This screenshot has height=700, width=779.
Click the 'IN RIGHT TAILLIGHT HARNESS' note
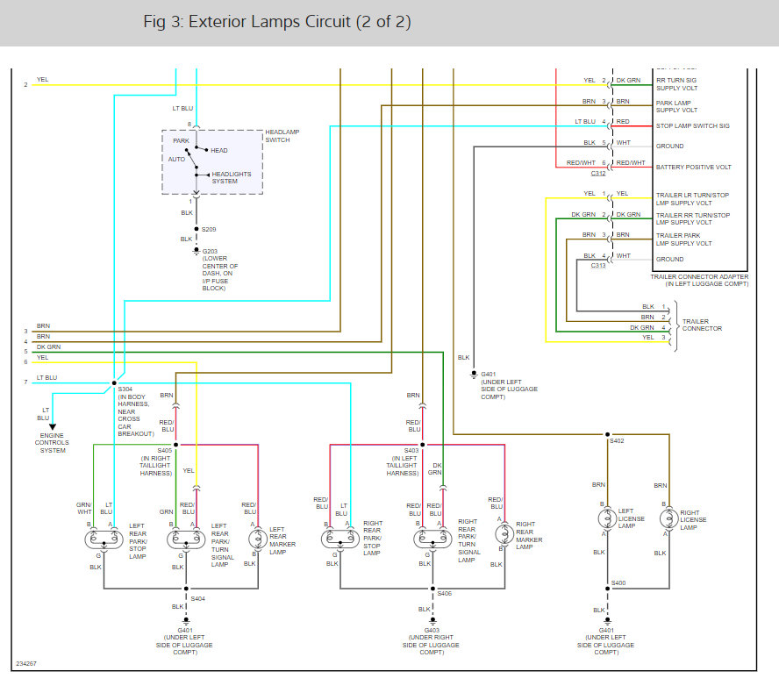[155, 466]
